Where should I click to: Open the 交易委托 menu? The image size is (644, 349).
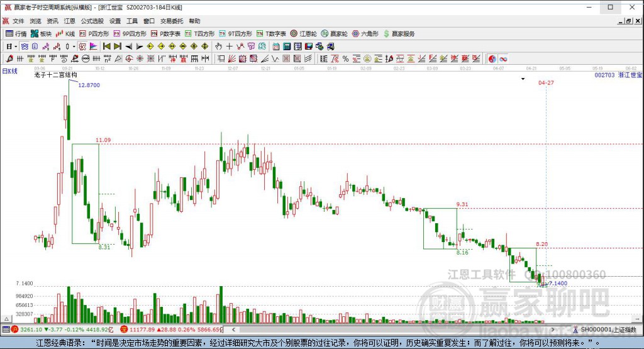tap(171, 21)
